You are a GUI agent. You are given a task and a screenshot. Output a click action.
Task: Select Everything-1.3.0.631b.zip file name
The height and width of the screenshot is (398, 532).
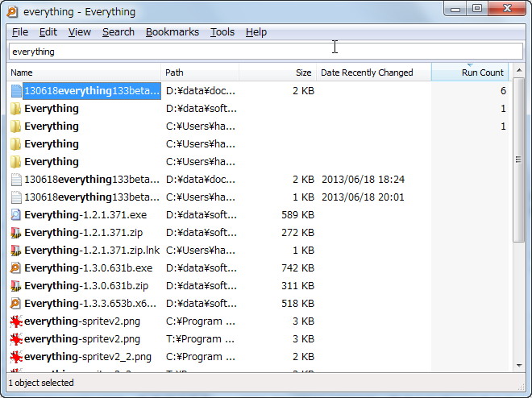point(86,286)
